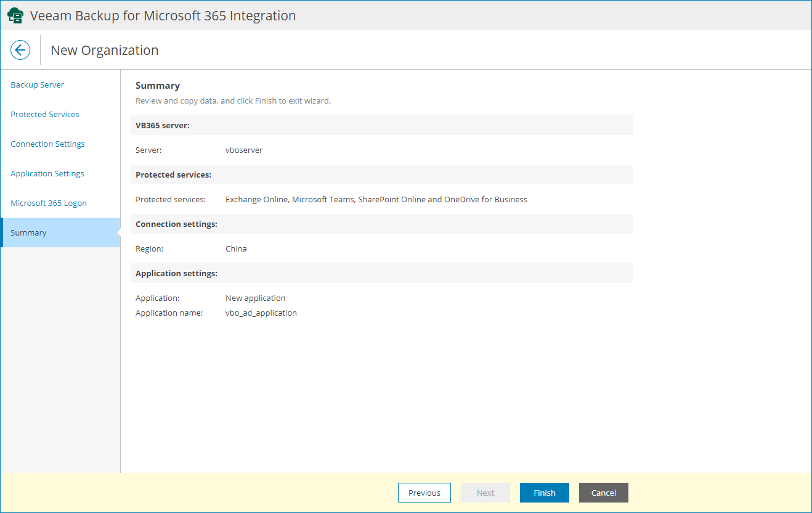The height and width of the screenshot is (513, 812).
Task: Select the application name vbo_ad_application
Action: [261, 313]
